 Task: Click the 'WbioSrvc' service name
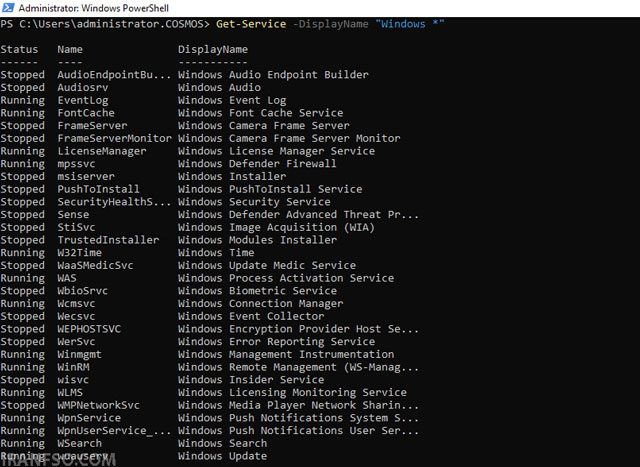coord(83,291)
